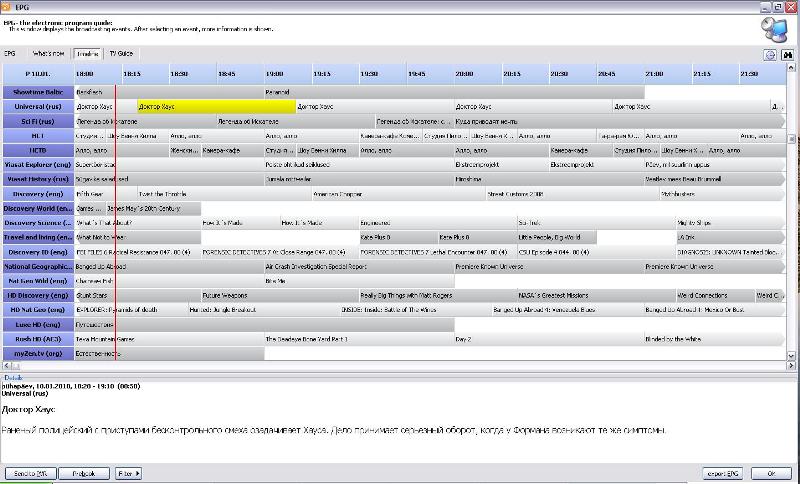Select the Discovery (eng) channel header
Viewport: 800px width, 484px height.
pos(38,194)
